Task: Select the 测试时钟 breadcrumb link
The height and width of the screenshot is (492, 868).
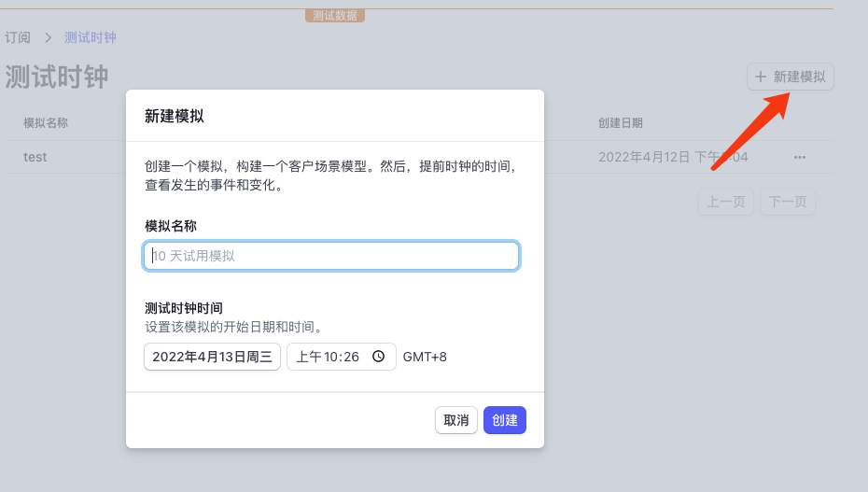Action: (90, 37)
